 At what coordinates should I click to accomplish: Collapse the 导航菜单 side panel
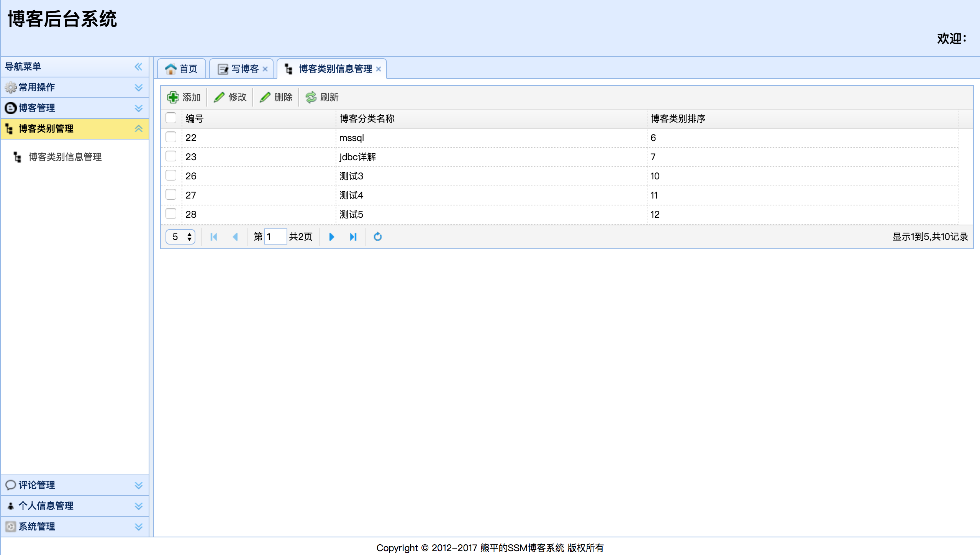(x=139, y=67)
